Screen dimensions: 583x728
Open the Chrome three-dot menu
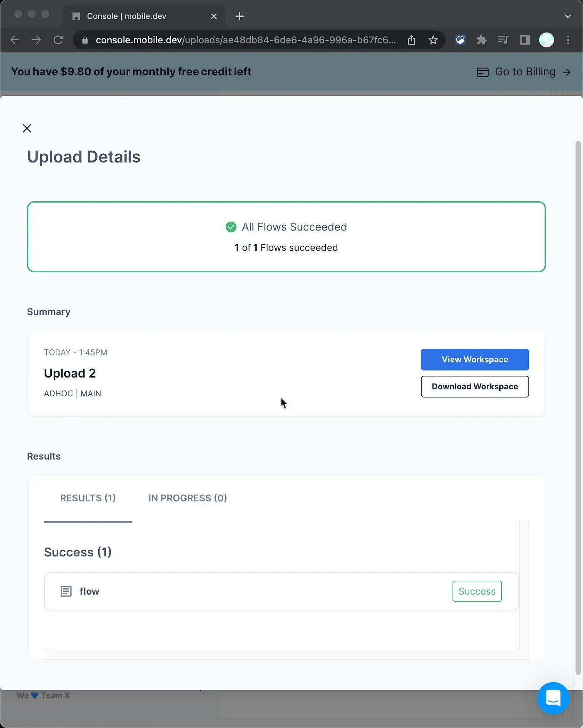point(568,40)
